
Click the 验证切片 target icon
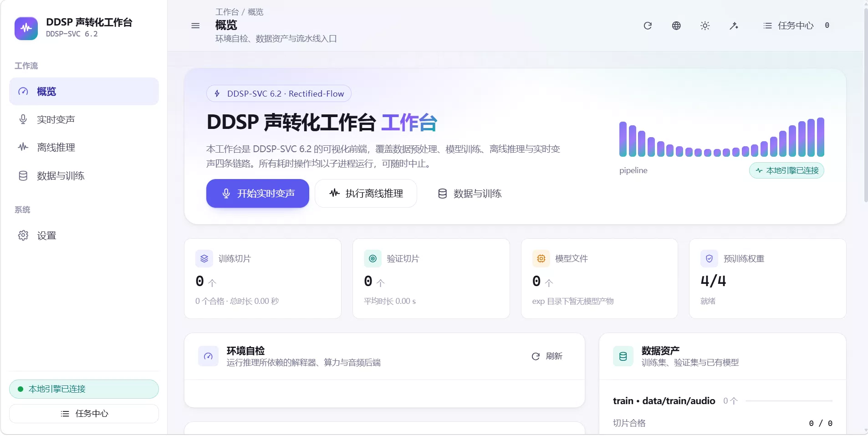click(x=373, y=258)
